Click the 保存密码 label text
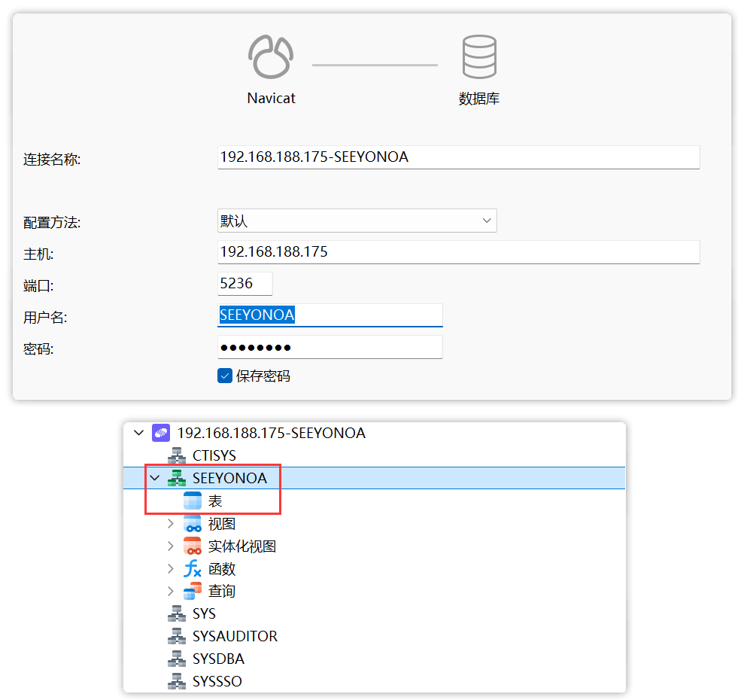This screenshot has height=700, width=738. [x=263, y=376]
